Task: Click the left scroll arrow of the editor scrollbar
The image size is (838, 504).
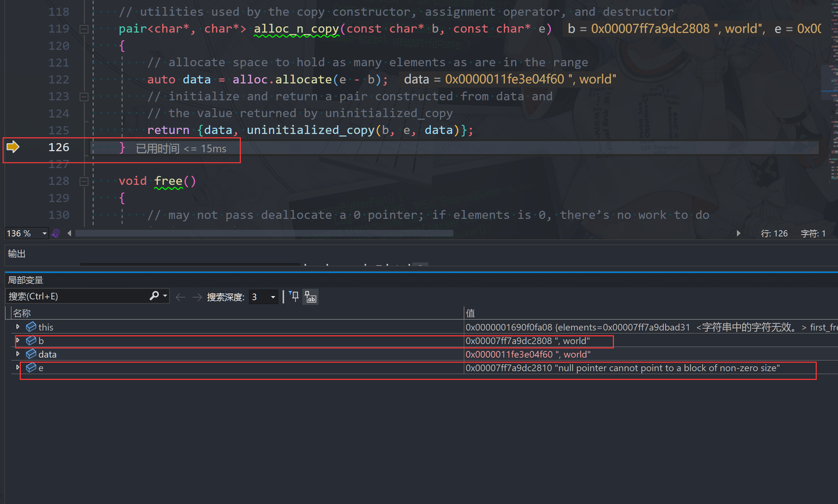Action: [x=69, y=233]
